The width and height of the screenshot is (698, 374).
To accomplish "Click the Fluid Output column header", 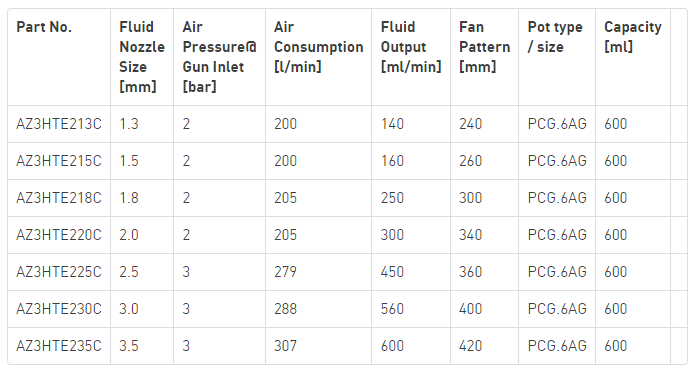I will tap(411, 47).
